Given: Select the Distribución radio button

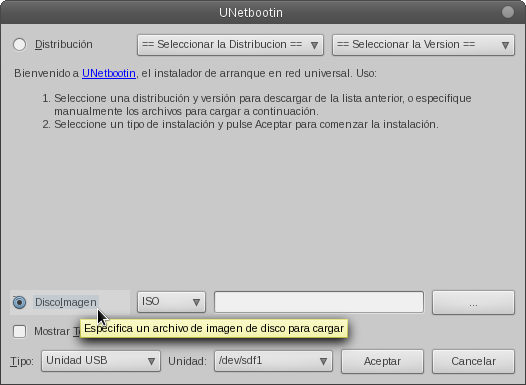Looking at the screenshot, I should 19,45.
